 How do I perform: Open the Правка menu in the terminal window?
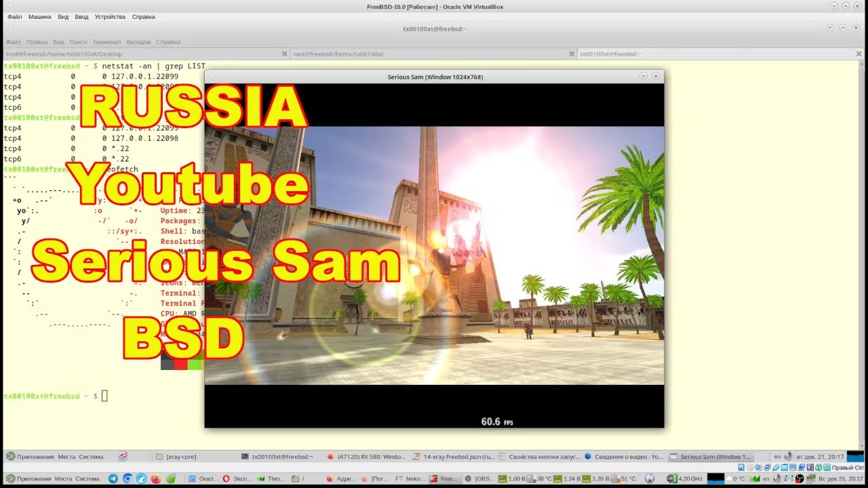tap(37, 41)
